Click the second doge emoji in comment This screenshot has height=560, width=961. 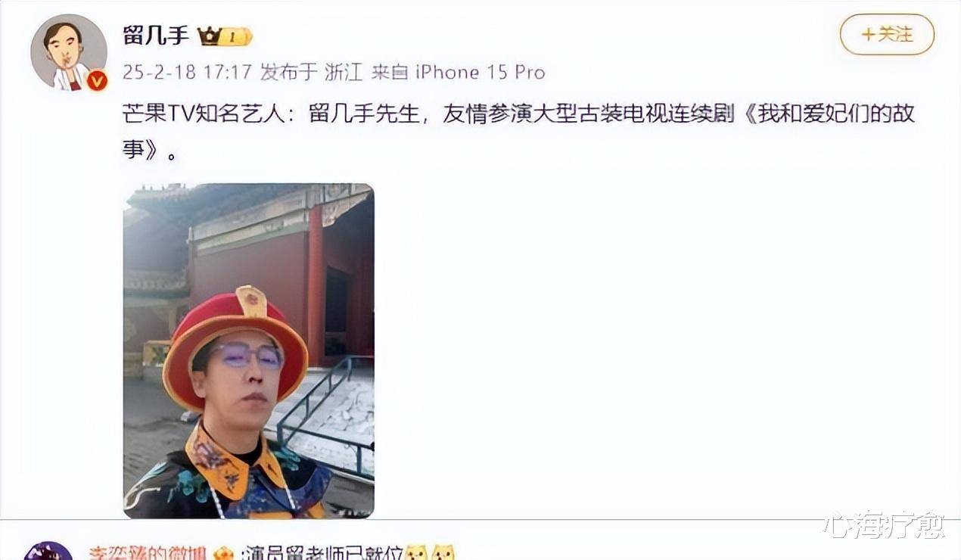tap(443, 554)
